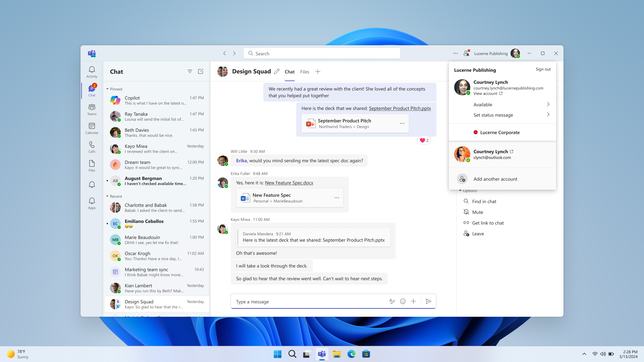Viewport: 644px width, 362px height.
Task: Toggle Mute option in account menu
Action: click(x=477, y=212)
